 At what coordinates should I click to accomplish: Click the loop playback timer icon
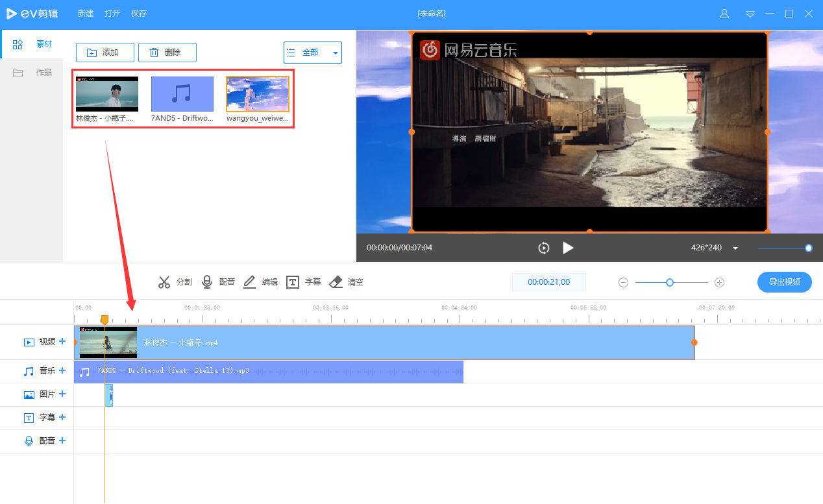(x=543, y=248)
